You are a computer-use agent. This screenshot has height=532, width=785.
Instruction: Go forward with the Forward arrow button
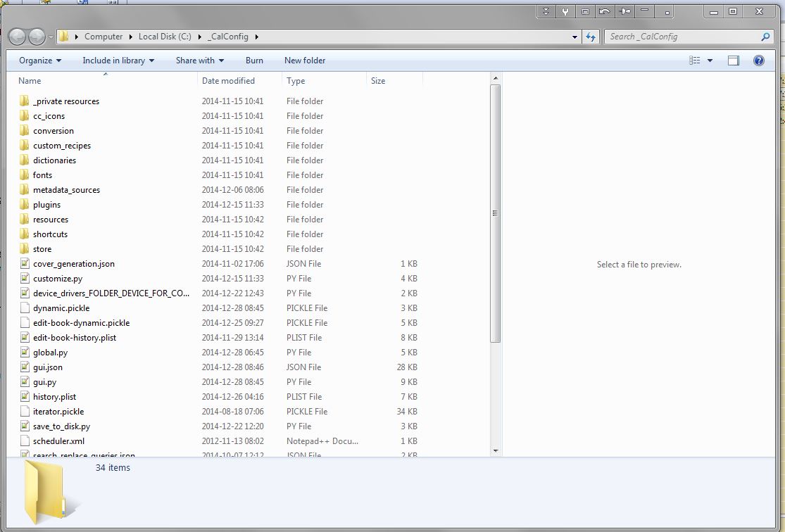pos(37,37)
